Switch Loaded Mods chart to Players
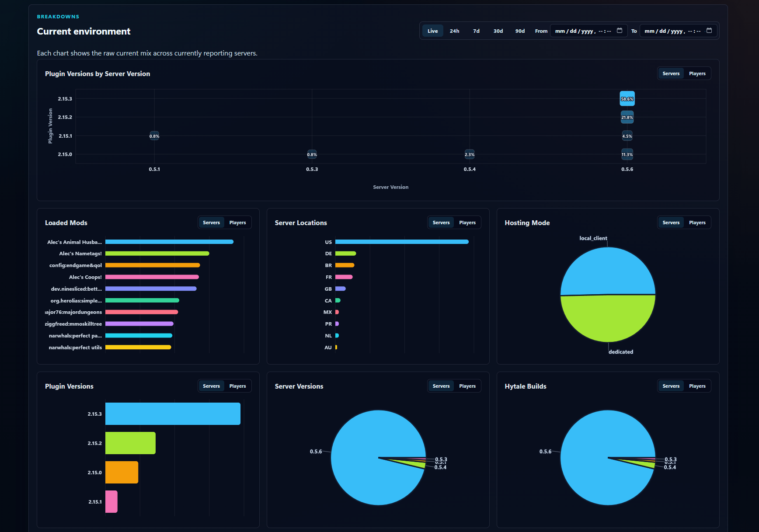The image size is (759, 532). [x=237, y=223]
